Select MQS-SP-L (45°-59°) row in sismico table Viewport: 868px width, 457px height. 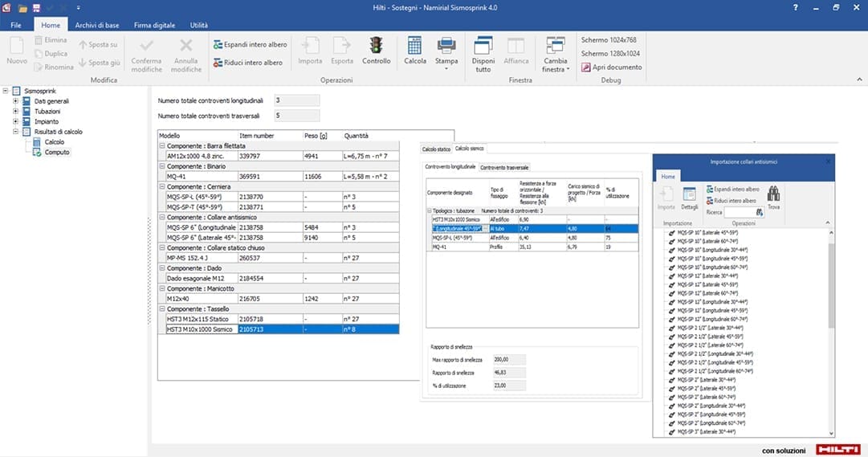click(534, 238)
